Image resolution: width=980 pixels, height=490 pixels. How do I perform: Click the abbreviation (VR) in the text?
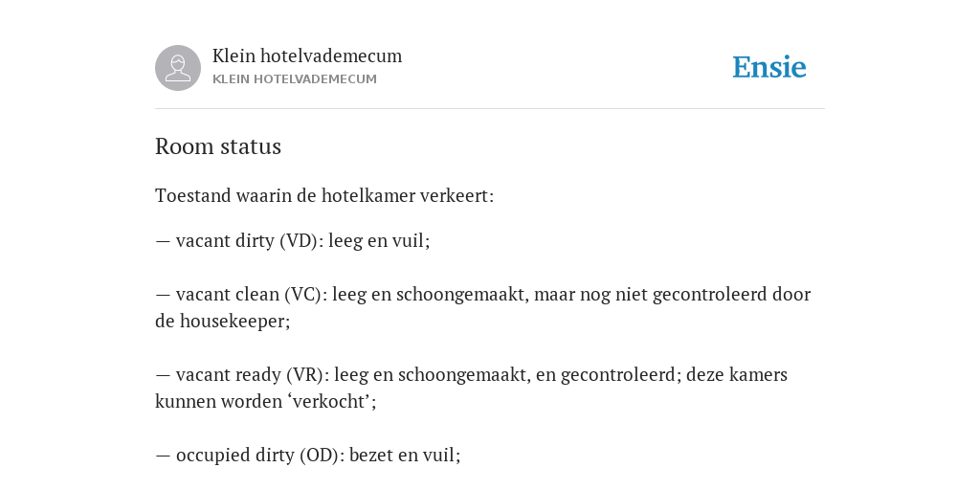[307, 375]
